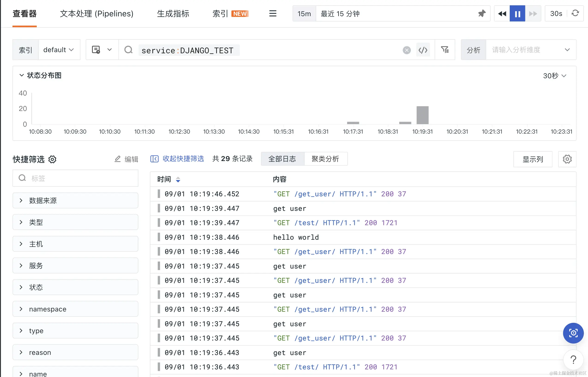The image size is (588, 377).
Task: Expand 主机 filter
Action: [x=75, y=244]
